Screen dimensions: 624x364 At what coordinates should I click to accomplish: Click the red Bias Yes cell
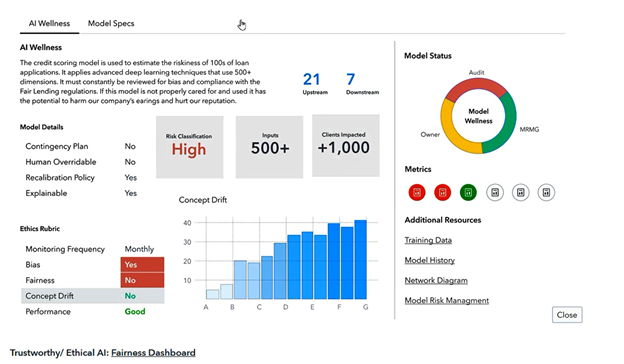[x=142, y=265]
